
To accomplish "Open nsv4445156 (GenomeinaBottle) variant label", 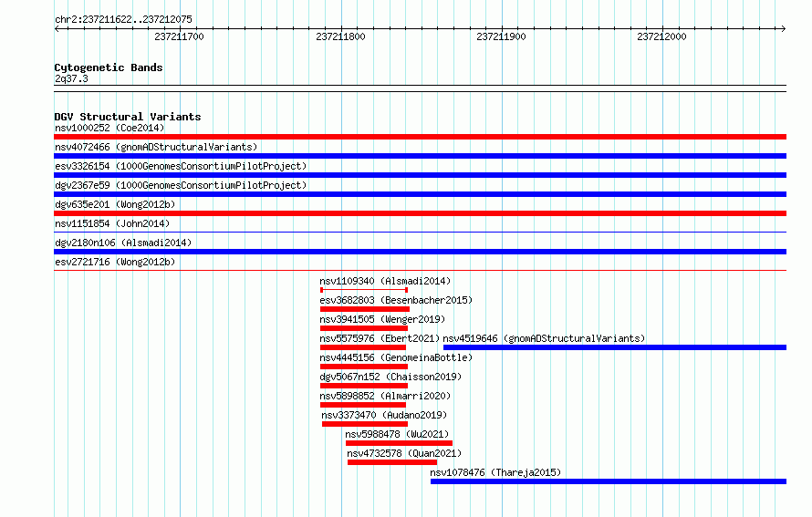I will pyautogui.click(x=396, y=357).
